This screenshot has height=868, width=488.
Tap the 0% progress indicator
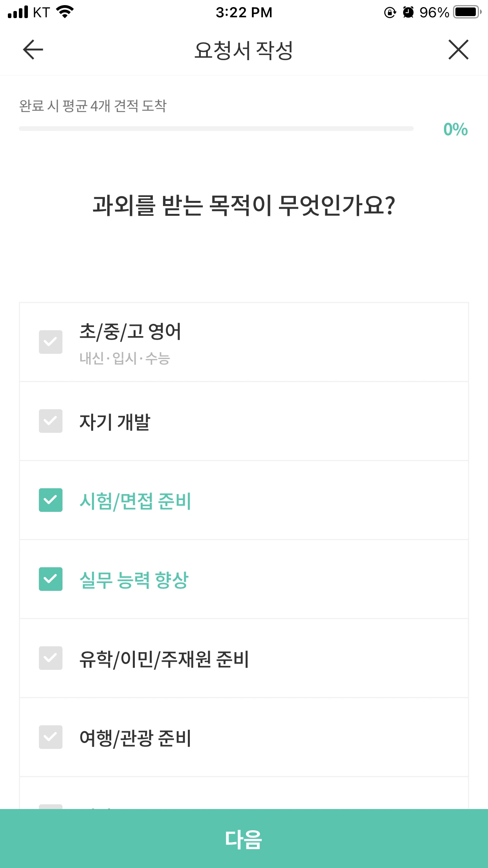455,129
